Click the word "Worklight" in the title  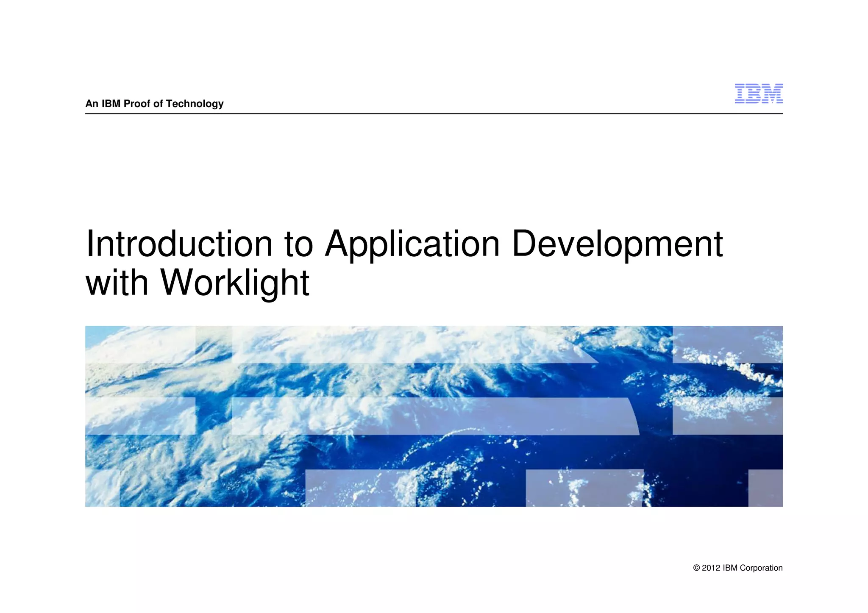234,283
